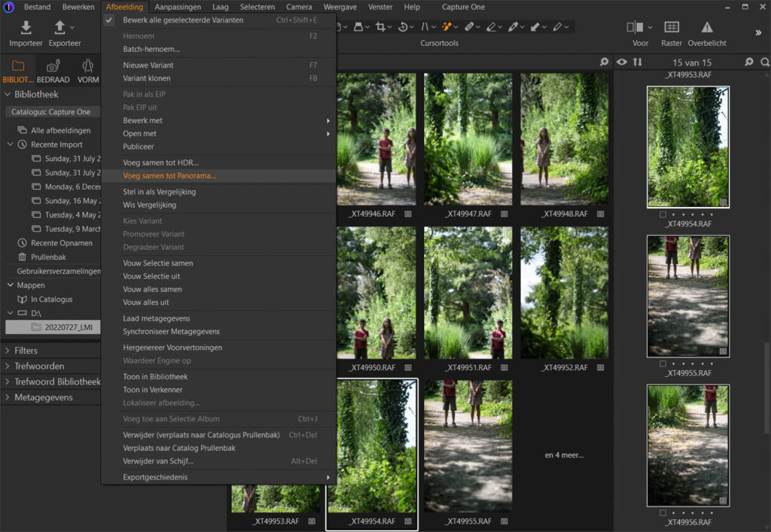Select Alle afbeeldingen collection
The image size is (771, 532).
click(x=60, y=130)
